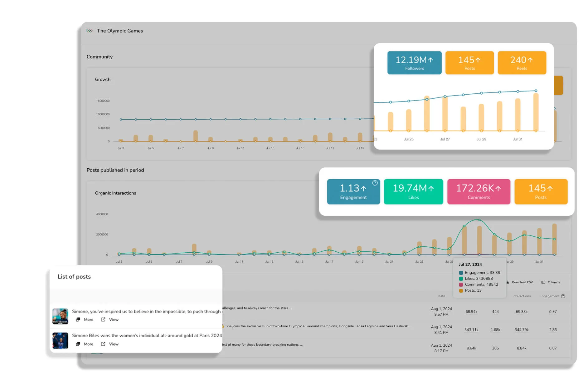This screenshot has width=588, height=386.
Task: Click the "Aug 1, 2024 9:57 PM" date cell
Action: (x=441, y=312)
